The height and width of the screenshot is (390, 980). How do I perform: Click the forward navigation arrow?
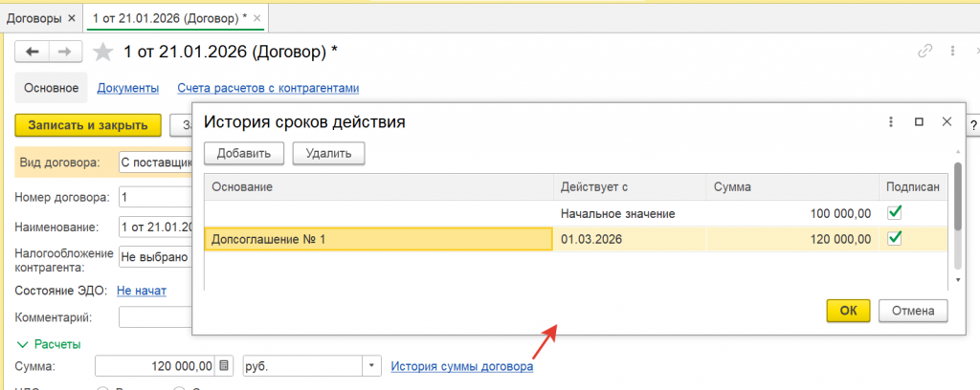pyautogui.click(x=63, y=52)
